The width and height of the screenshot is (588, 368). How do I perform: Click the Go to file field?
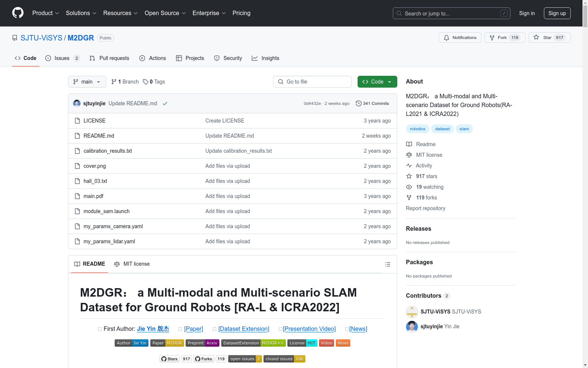pos(312,82)
